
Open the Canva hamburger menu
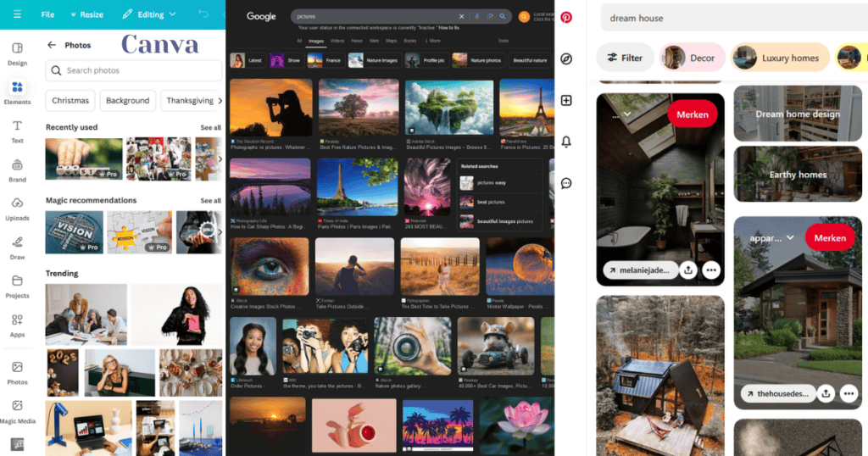tap(17, 14)
